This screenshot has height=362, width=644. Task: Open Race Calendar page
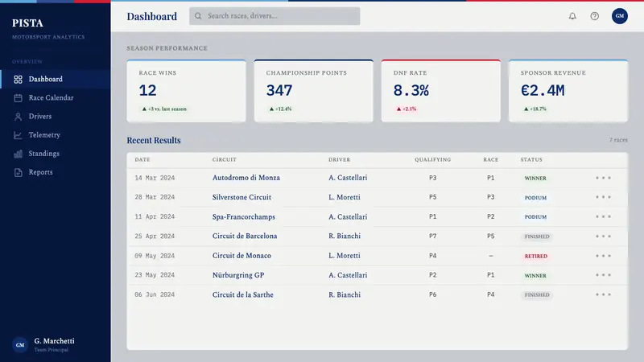tap(55, 97)
